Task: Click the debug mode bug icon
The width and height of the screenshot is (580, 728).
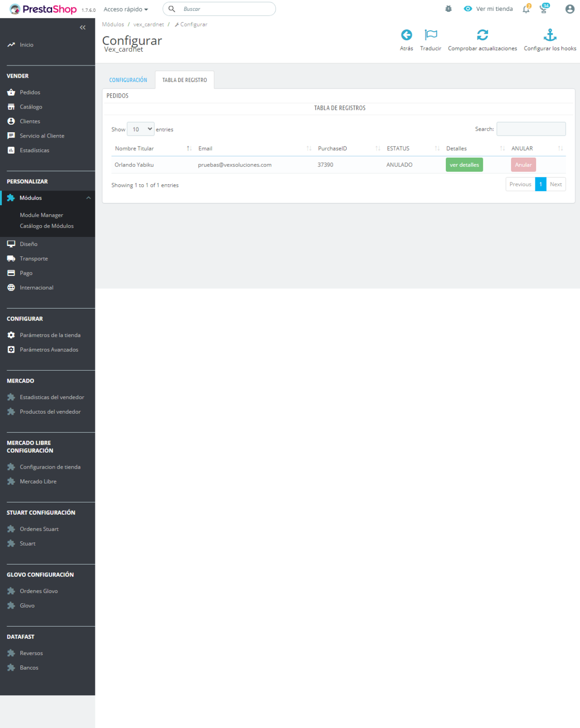Action: [x=448, y=9]
